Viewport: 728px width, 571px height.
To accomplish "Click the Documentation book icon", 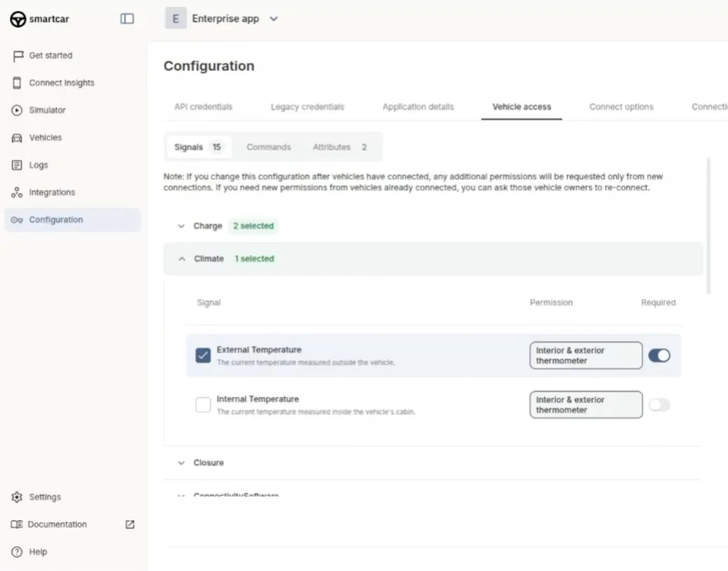I will 17,524.
